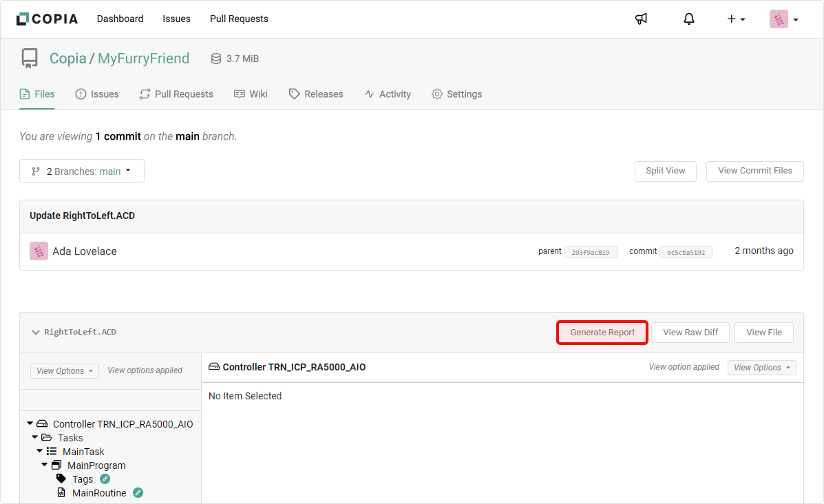Click the Copia logo in header

tap(47, 19)
